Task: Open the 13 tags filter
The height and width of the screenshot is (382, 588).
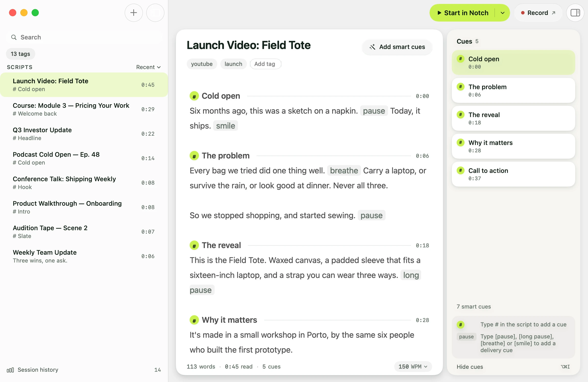Action: pyautogui.click(x=21, y=54)
